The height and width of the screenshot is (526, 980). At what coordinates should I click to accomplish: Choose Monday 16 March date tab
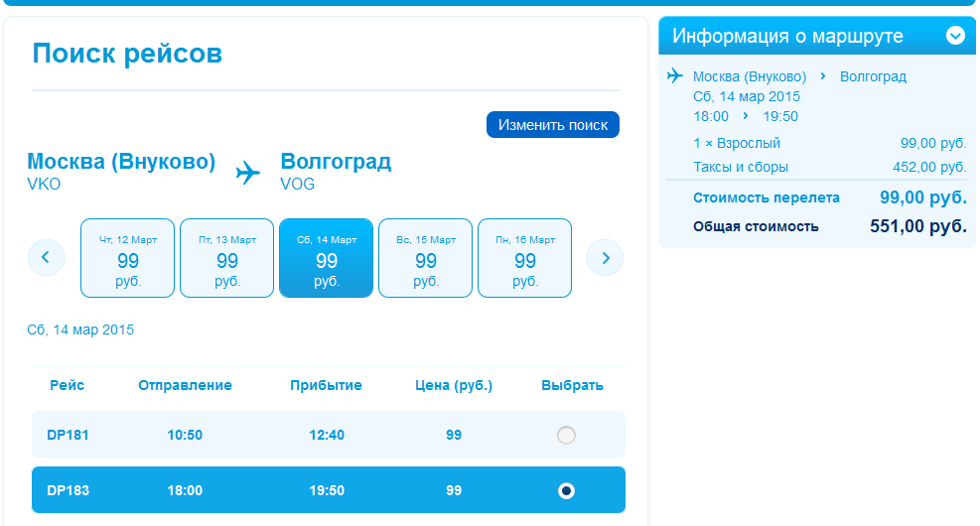525,258
